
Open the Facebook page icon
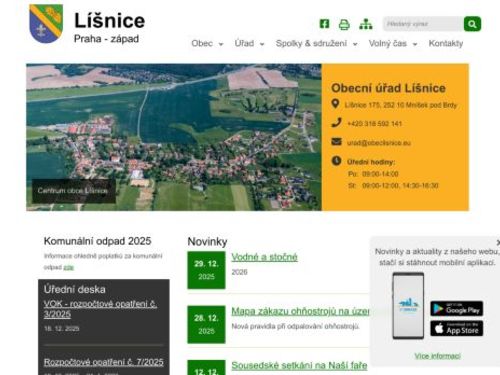[324, 24]
